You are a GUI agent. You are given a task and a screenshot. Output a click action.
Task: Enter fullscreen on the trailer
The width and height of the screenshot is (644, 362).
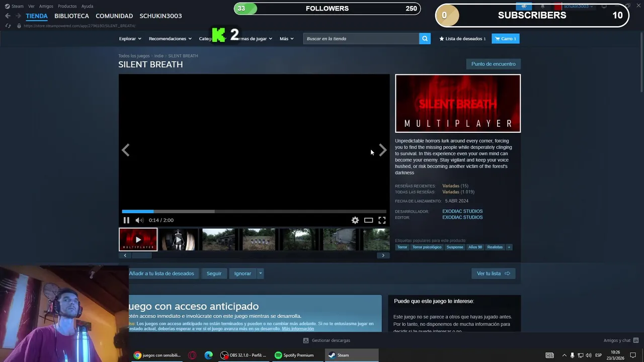[x=382, y=220]
